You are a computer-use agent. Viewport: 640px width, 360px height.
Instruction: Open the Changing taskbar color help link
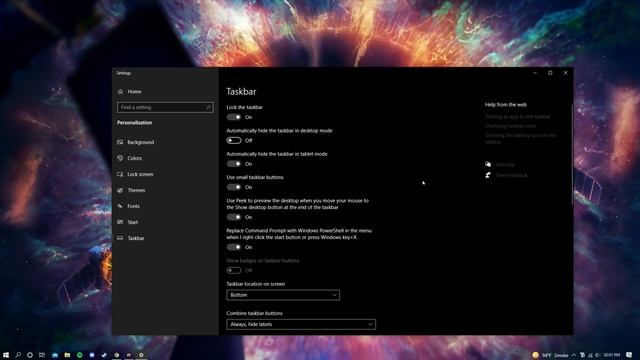(510, 126)
